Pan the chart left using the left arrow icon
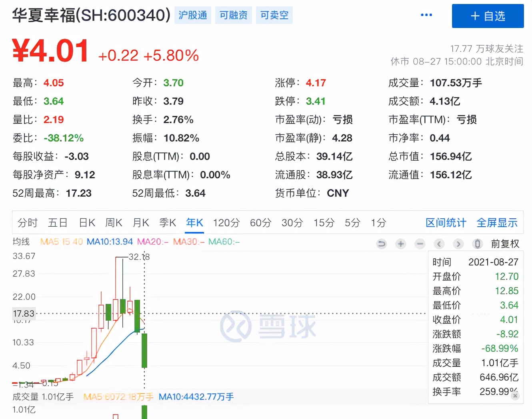The width and height of the screenshot is (532, 419). tap(439, 244)
